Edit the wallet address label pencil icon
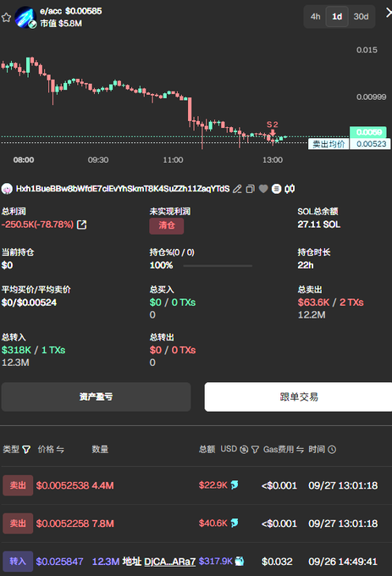392x576 pixels. [x=237, y=189]
